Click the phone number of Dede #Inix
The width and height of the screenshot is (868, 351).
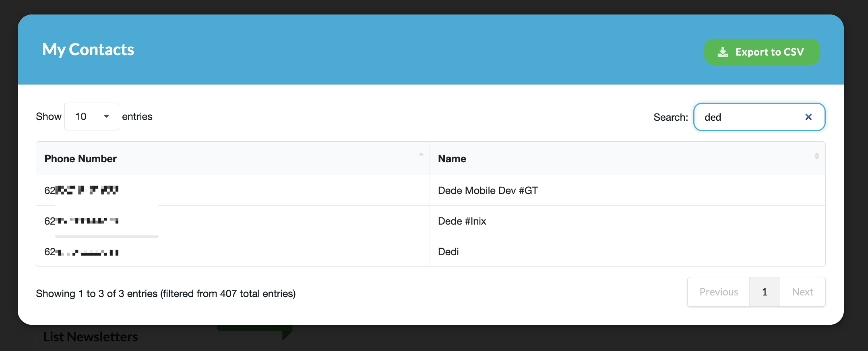pos(81,221)
